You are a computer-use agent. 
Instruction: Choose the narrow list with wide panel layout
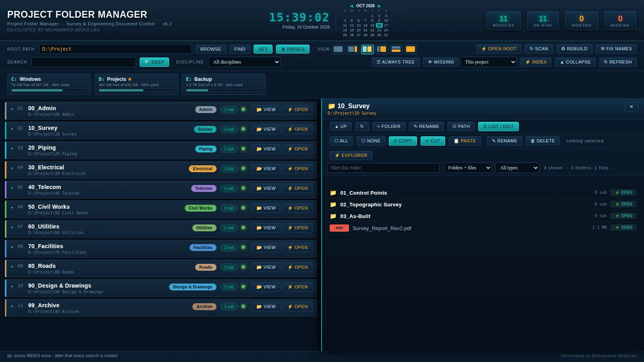[382, 49]
